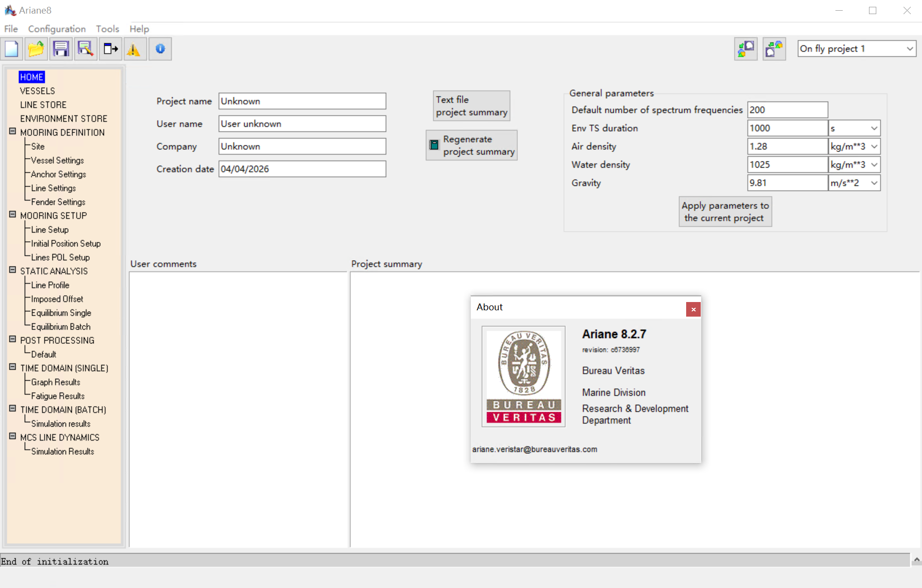Image resolution: width=922 pixels, height=588 pixels.
Task: Collapse the TIME DOMAIN (BATCH) tree node
Action: (13, 409)
